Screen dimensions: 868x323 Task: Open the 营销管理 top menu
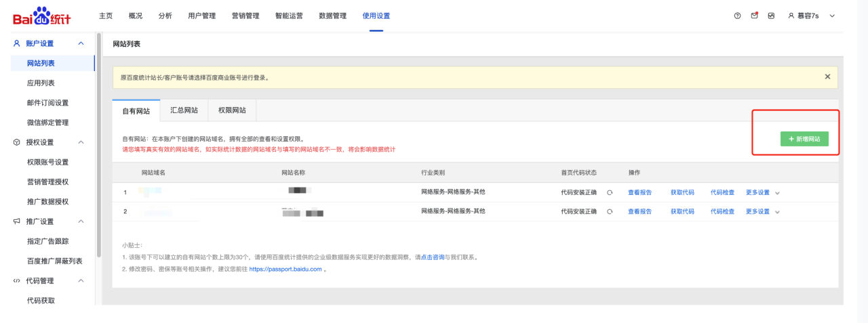[245, 16]
